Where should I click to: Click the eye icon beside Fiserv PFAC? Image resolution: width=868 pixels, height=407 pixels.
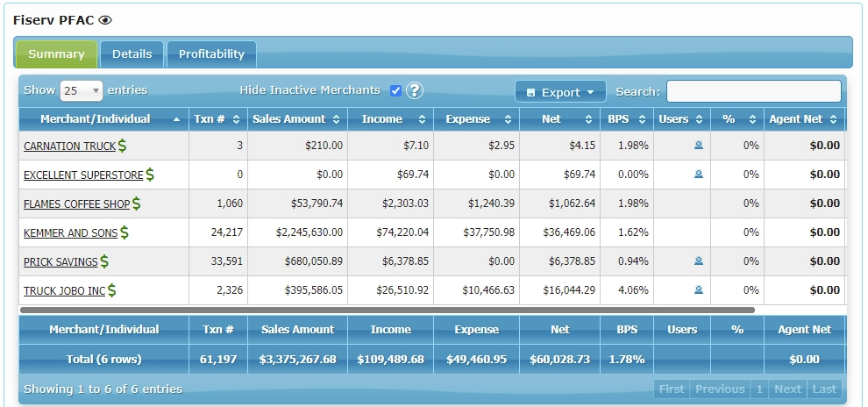click(105, 20)
